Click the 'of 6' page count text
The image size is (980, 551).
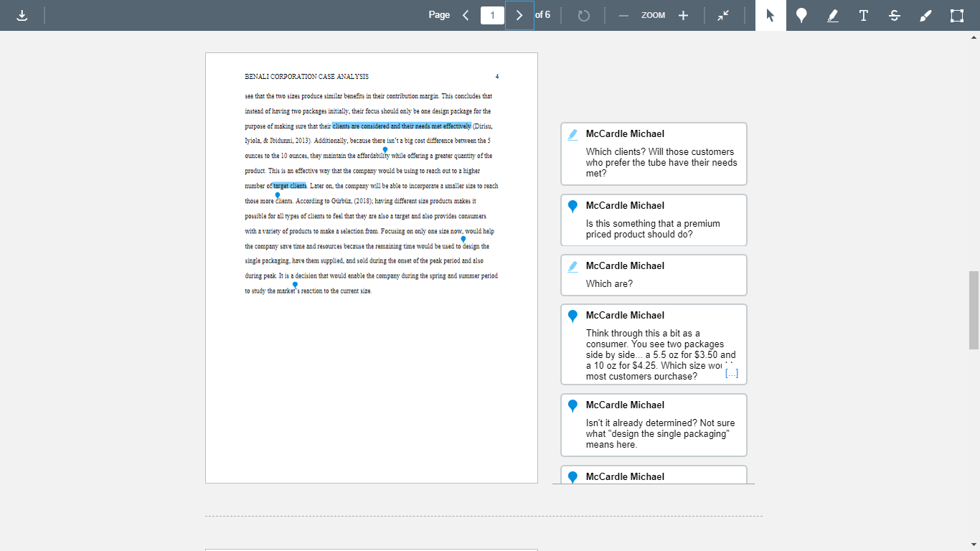543,14
